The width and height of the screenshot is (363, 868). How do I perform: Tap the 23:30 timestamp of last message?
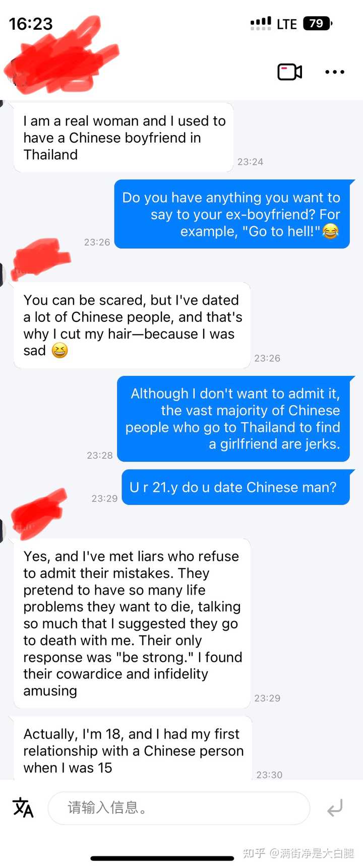click(x=269, y=775)
